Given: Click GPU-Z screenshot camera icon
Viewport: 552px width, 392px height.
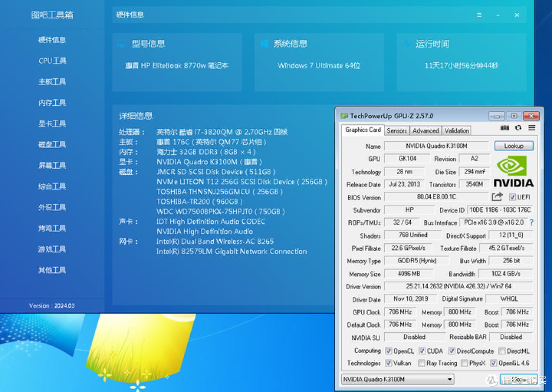Looking at the screenshot, I should (x=505, y=128).
